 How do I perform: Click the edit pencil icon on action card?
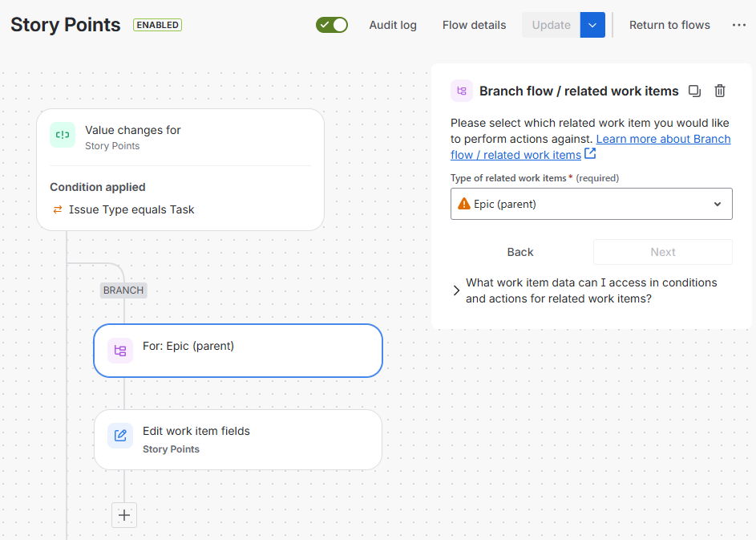[x=120, y=436]
